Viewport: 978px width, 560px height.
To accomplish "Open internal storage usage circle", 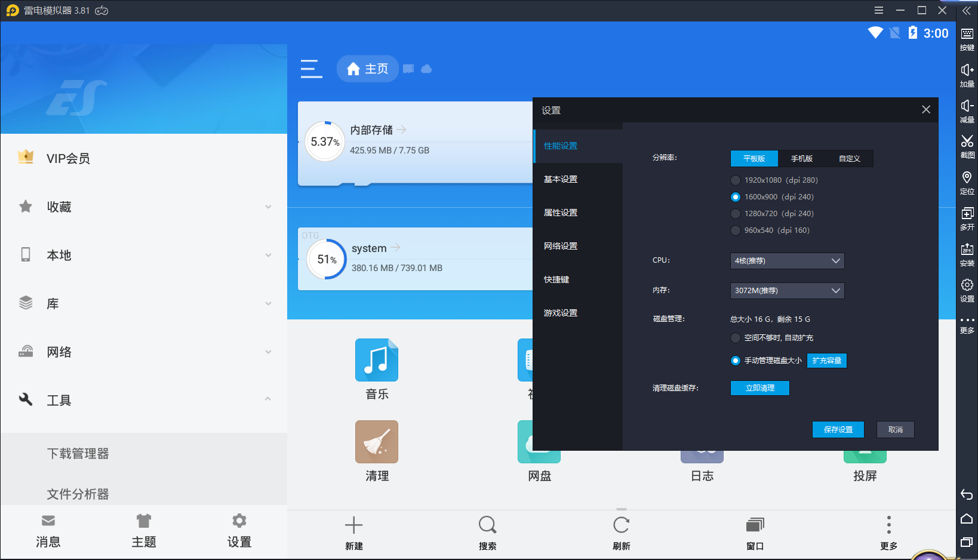I will click(x=325, y=142).
